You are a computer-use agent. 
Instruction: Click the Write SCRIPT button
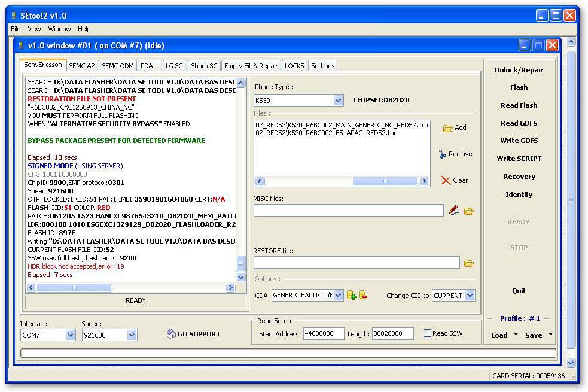click(x=519, y=159)
